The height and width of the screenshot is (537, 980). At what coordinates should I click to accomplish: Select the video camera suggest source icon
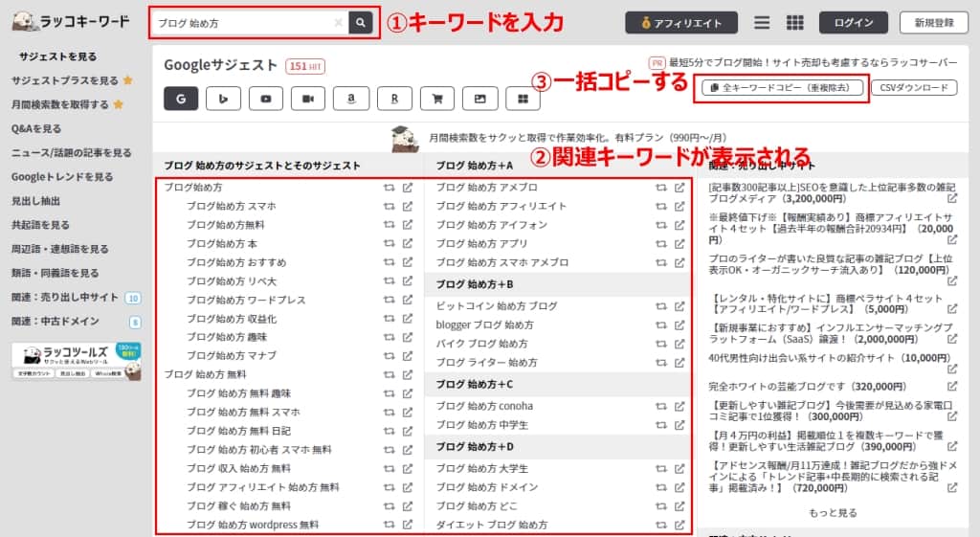click(308, 99)
